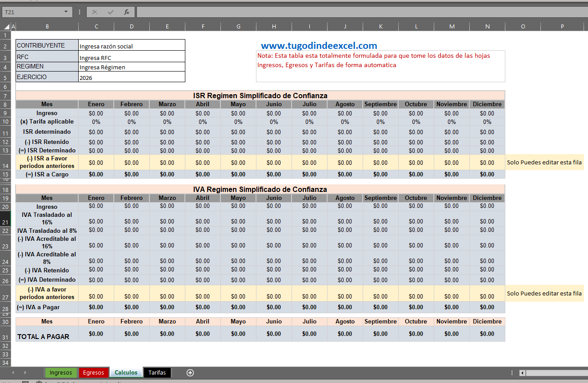Click the Insert Function fx icon
The width and height of the screenshot is (588, 383).
pos(127,12)
